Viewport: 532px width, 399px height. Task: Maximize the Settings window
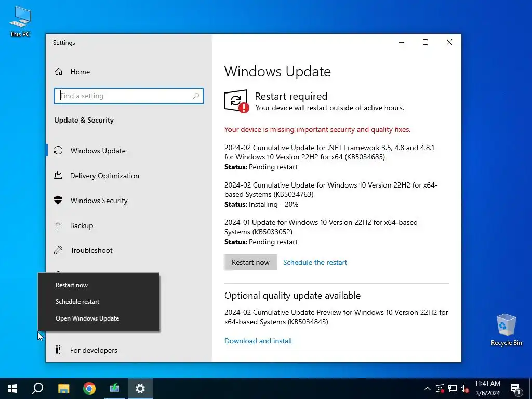(x=425, y=42)
